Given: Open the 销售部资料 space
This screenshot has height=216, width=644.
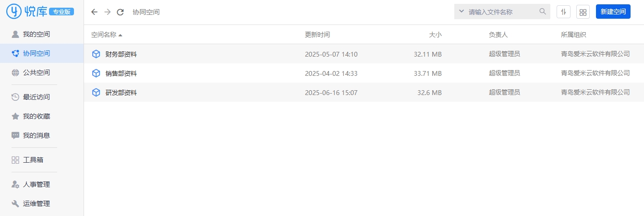Looking at the screenshot, I should [121, 73].
